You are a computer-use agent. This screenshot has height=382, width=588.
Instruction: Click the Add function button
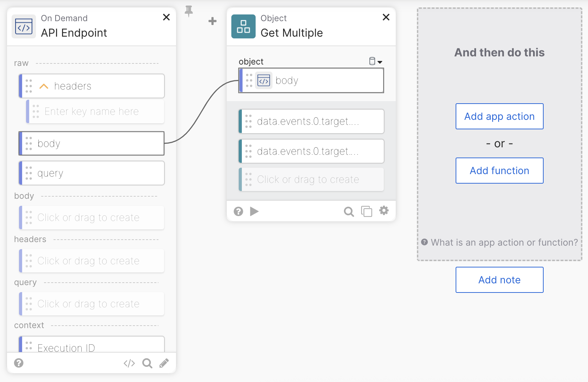499,171
